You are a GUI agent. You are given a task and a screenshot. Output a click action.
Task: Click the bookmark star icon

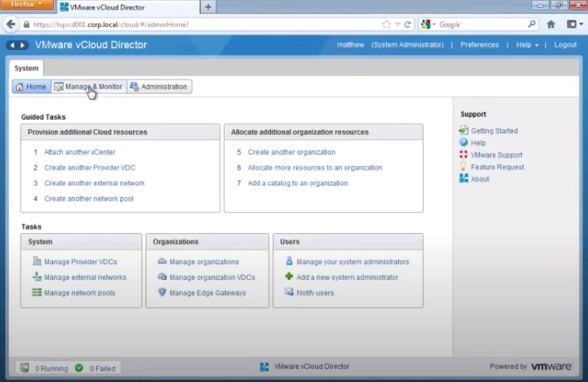point(386,25)
